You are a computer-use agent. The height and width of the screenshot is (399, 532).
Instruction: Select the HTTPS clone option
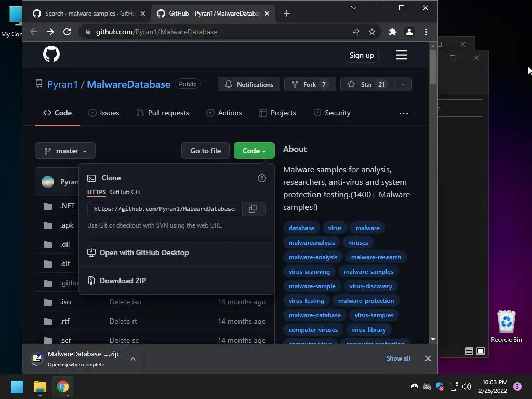pyautogui.click(x=96, y=192)
